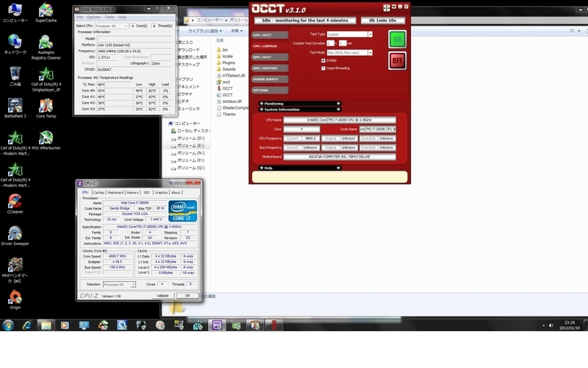This screenshot has width=588, height=368.
Task: Click the red OFF button in OCCT
Action: tap(397, 60)
